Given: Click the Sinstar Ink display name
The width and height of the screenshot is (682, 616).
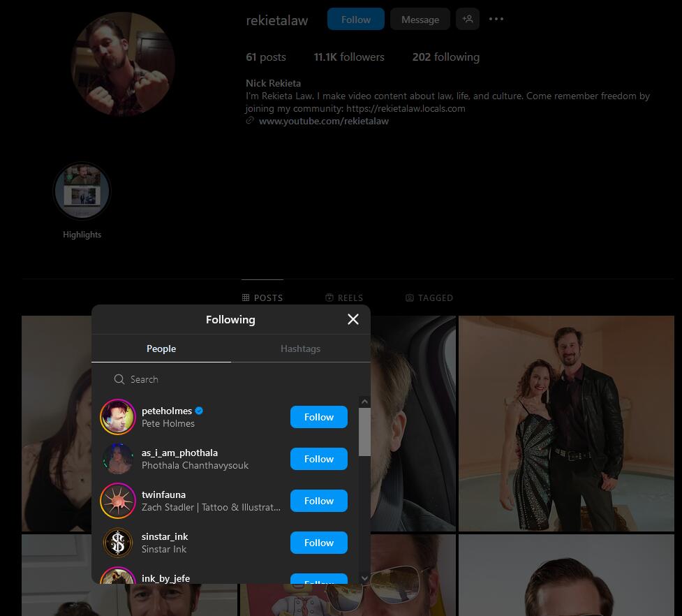Looking at the screenshot, I should 164,549.
